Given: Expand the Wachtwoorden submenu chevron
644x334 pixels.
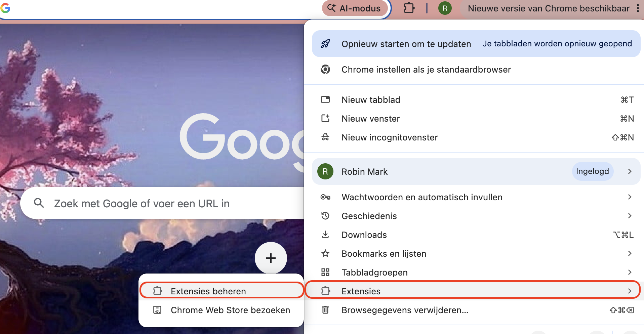Looking at the screenshot, I should (x=630, y=197).
